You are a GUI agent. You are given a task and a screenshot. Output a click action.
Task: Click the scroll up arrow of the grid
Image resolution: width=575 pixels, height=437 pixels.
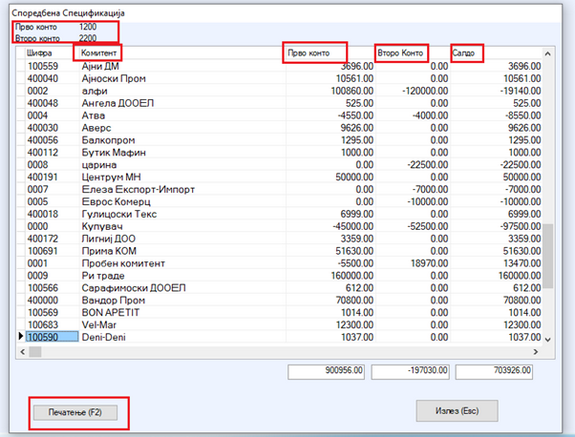[x=548, y=54]
